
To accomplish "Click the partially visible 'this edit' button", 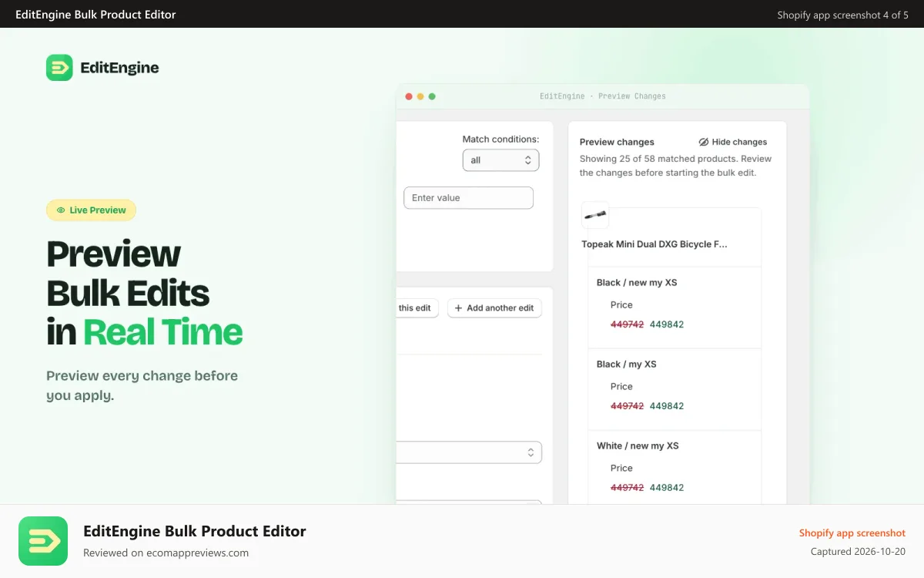I will coord(417,308).
